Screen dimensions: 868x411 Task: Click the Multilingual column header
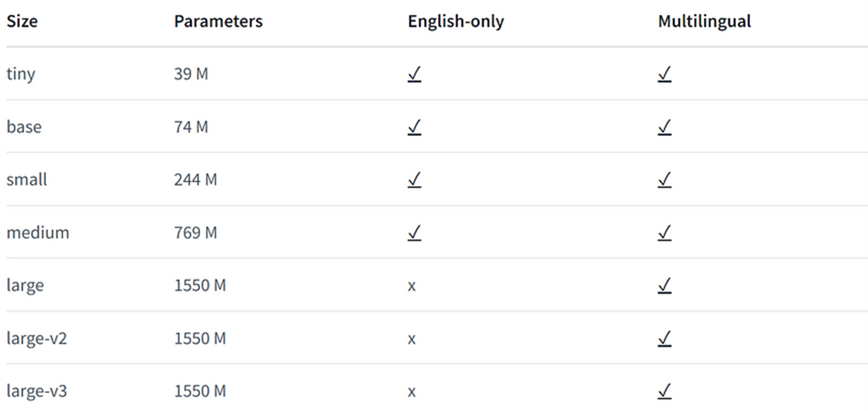(704, 21)
